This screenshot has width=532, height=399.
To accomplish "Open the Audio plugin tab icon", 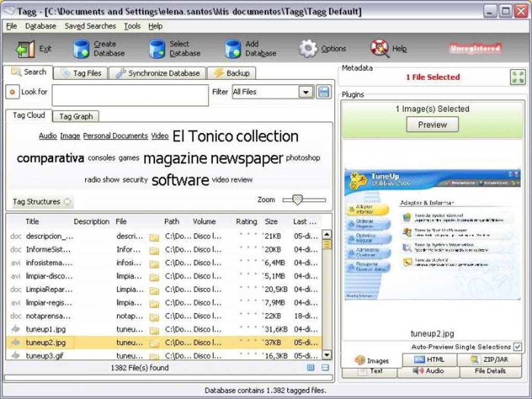I will pyautogui.click(x=416, y=371).
